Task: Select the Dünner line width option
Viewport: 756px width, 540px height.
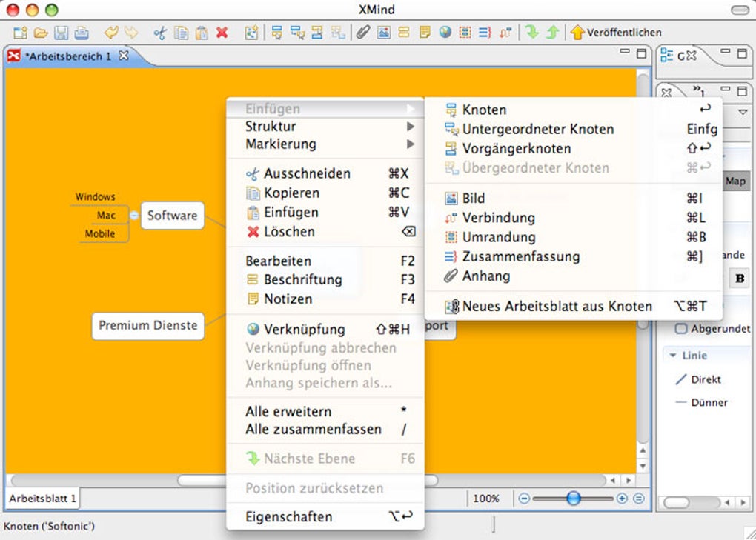Action: [x=701, y=402]
